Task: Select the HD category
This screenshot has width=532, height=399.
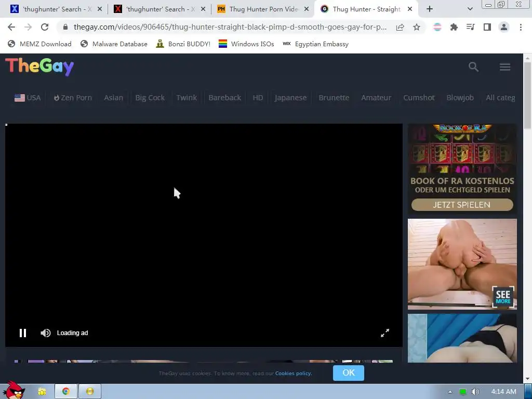Action: [258, 98]
